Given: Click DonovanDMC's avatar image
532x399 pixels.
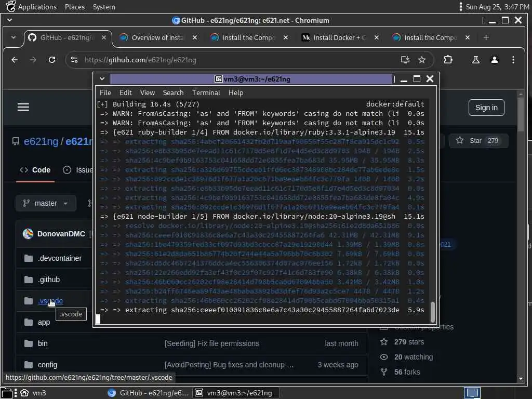Looking at the screenshot, I should click(28, 234).
